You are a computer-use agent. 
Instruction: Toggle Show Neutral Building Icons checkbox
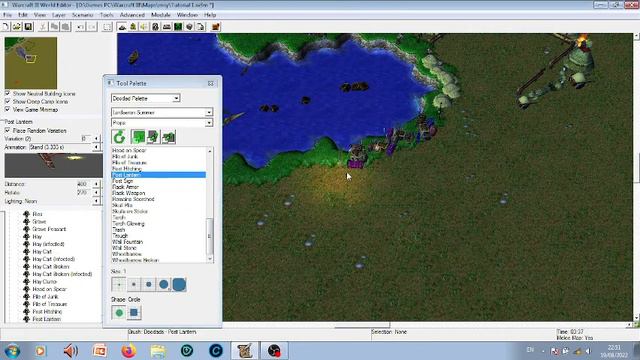tap(7, 93)
